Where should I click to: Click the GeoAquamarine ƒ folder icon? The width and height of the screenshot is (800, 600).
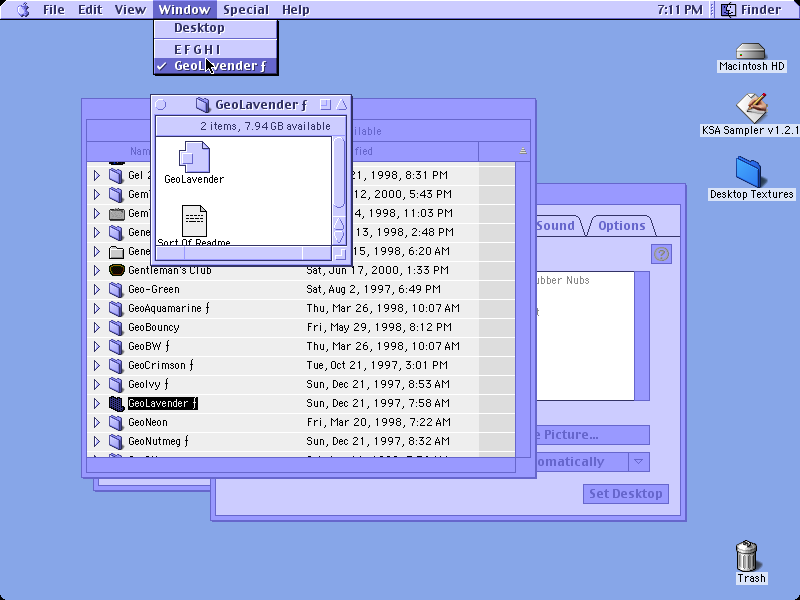pos(116,308)
